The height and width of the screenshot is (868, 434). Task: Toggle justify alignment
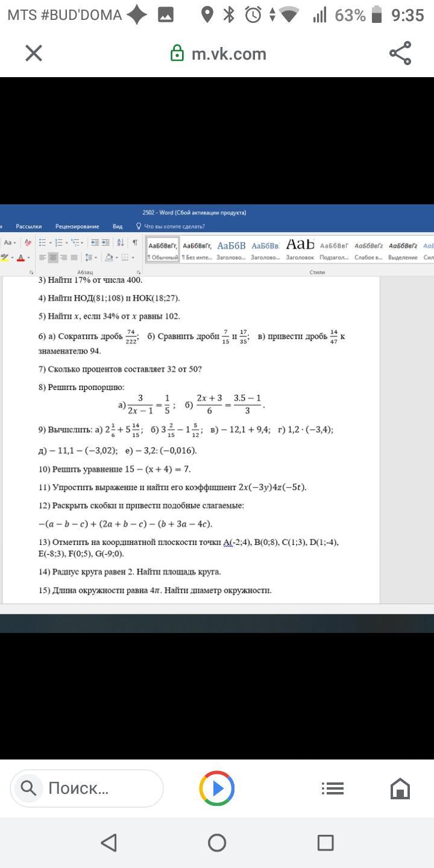74,257
